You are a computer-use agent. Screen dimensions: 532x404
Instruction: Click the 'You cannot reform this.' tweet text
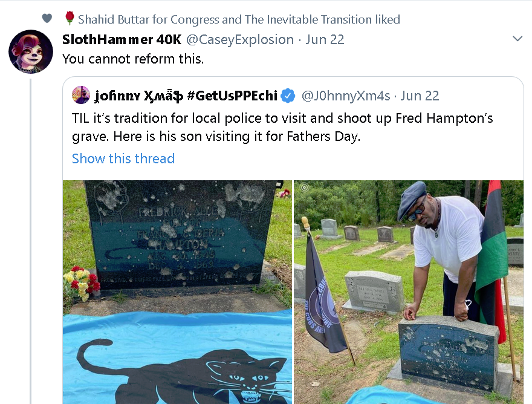[x=133, y=59]
